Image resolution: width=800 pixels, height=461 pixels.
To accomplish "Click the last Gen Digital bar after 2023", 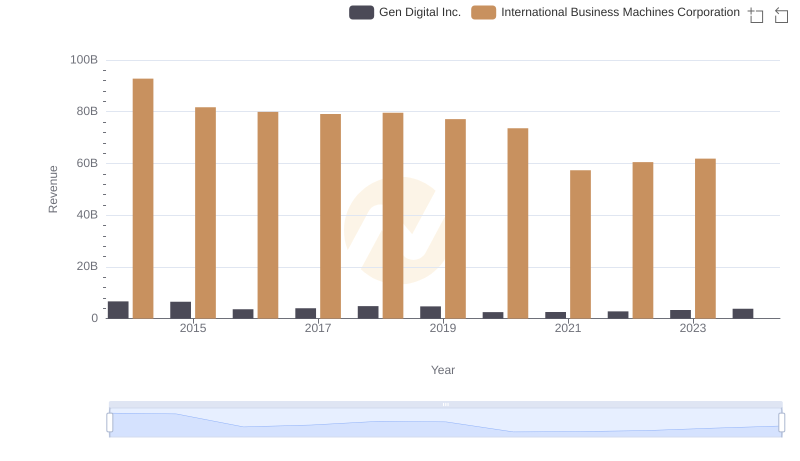I will [743, 314].
